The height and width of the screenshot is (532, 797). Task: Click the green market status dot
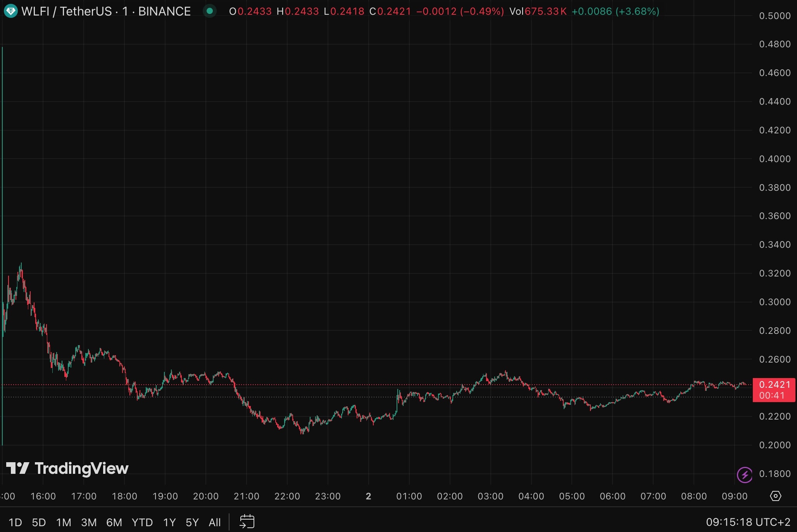[210, 11]
